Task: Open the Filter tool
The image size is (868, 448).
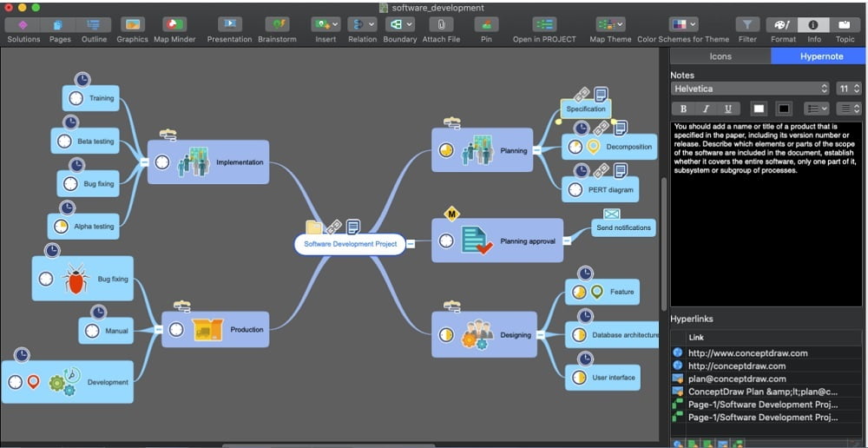Action: (x=747, y=25)
